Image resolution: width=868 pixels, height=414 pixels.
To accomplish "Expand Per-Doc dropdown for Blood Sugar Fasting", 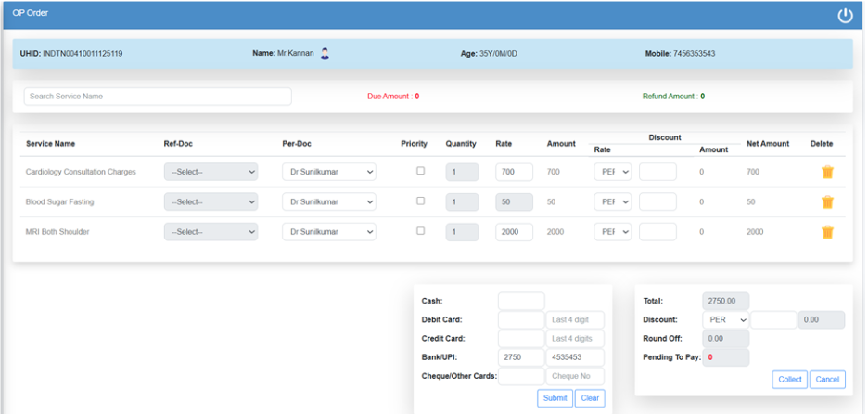I will [329, 201].
